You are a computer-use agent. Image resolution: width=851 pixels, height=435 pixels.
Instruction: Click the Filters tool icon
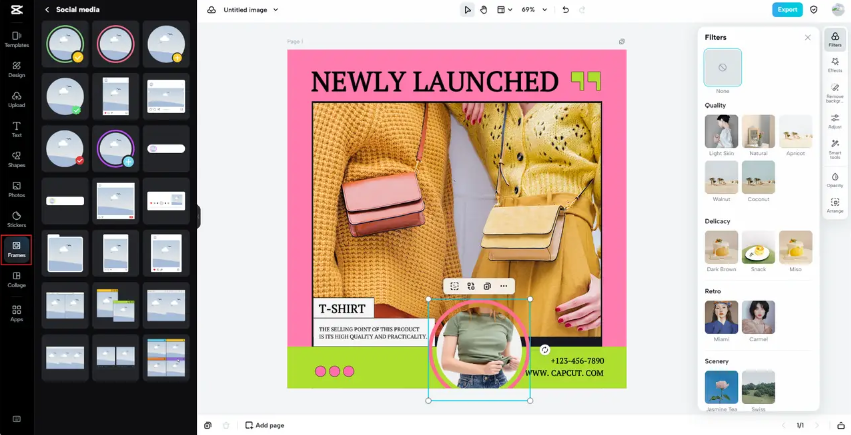coord(835,39)
